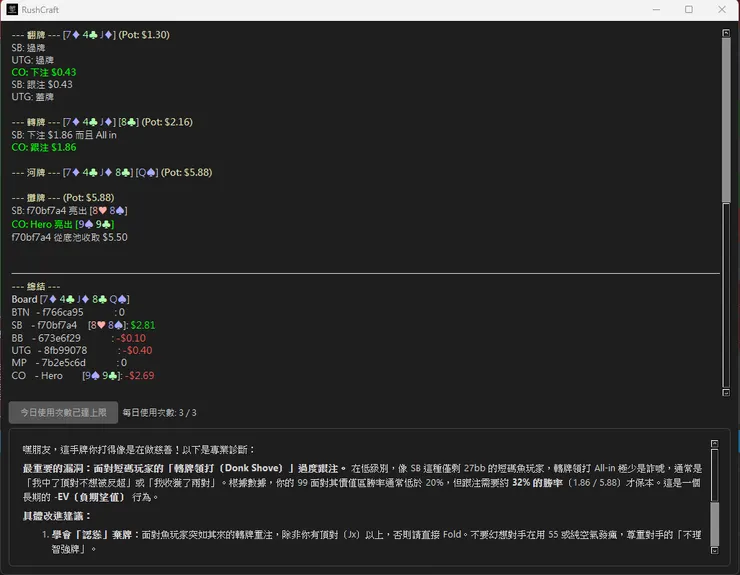740x575 pixels.
Task: Click the RushCraft app icon in title bar
Action: coord(12,9)
